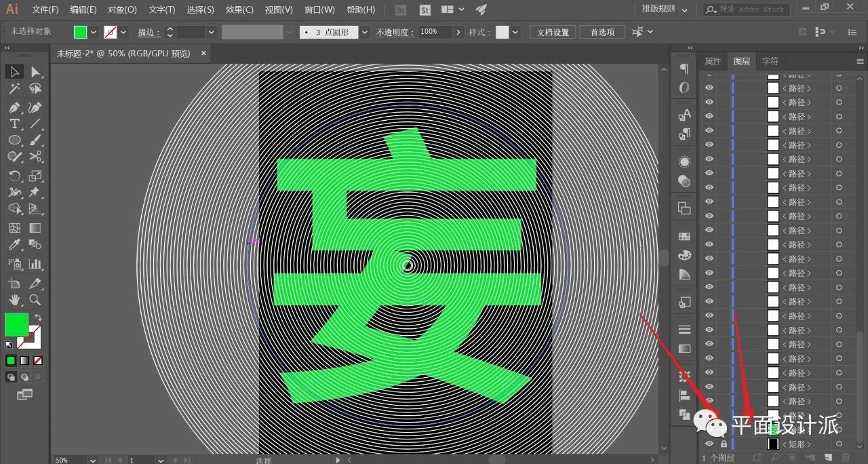
Task: Click the Adobe Stock (St) icon
Action: point(425,9)
